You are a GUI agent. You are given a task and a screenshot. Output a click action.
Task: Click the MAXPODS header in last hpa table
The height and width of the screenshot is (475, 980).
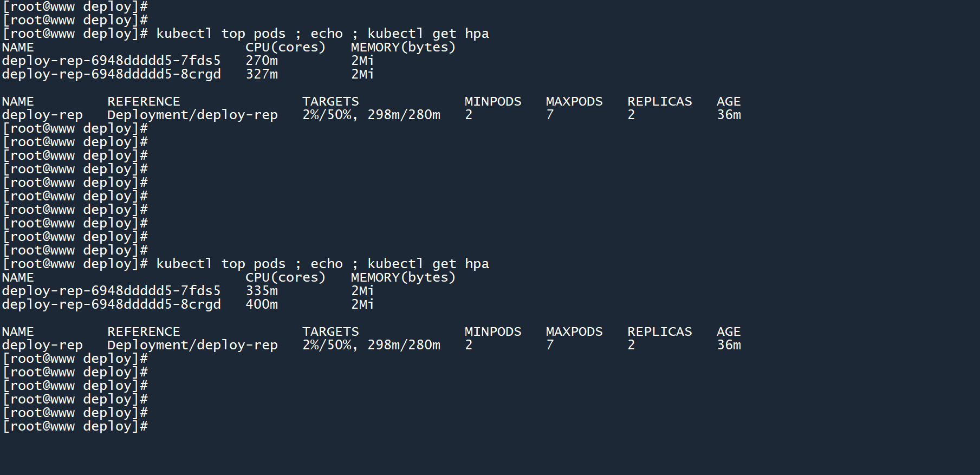pyautogui.click(x=574, y=331)
